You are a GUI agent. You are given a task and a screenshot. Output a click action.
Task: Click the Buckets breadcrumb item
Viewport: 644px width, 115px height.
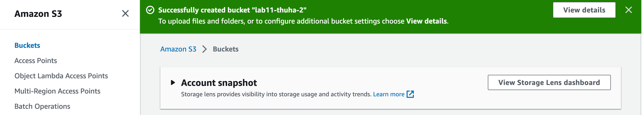coord(225,49)
